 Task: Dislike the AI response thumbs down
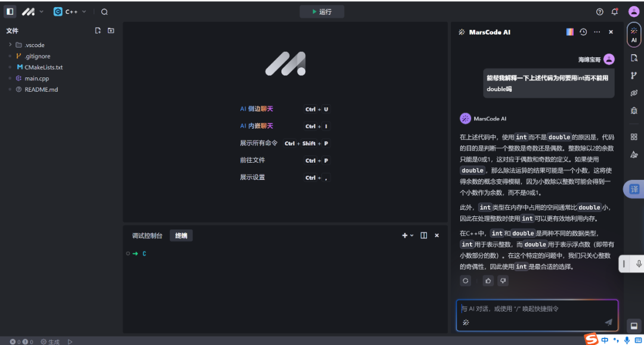point(503,281)
